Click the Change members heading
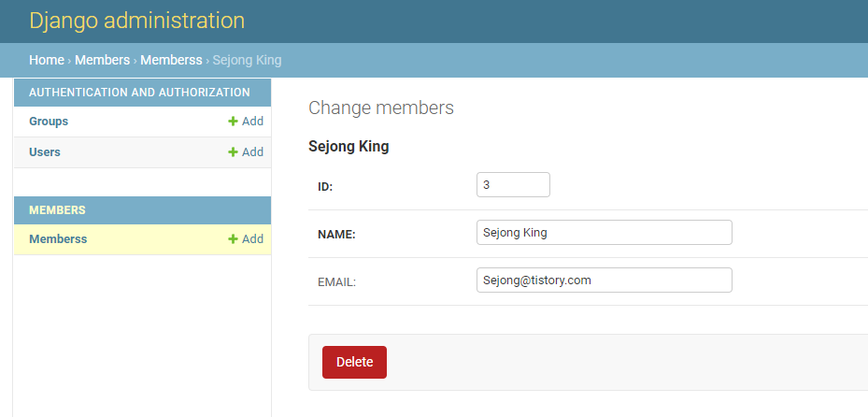 pos(381,108)
